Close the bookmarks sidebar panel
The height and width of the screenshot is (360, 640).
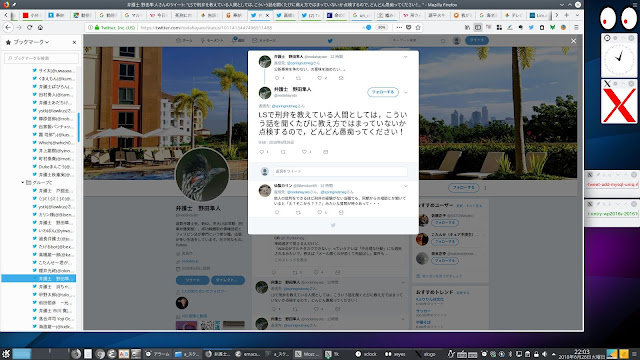tap(74, 42)
